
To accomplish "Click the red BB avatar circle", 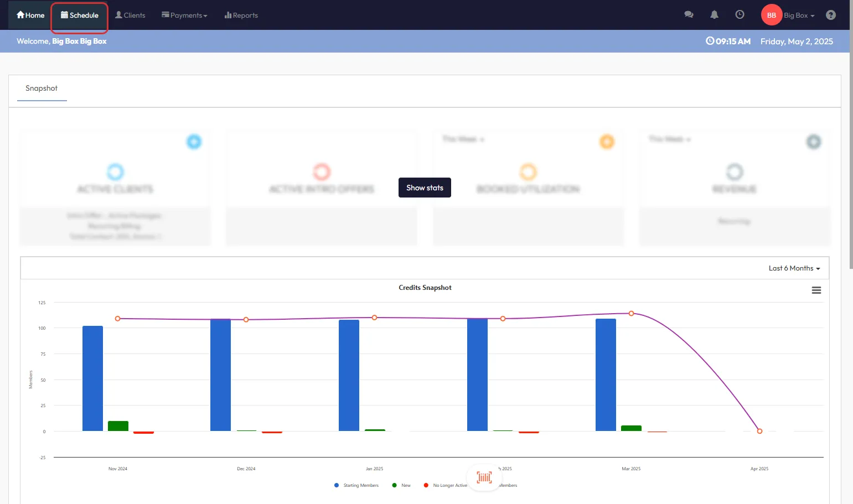I will pos(771,15).
